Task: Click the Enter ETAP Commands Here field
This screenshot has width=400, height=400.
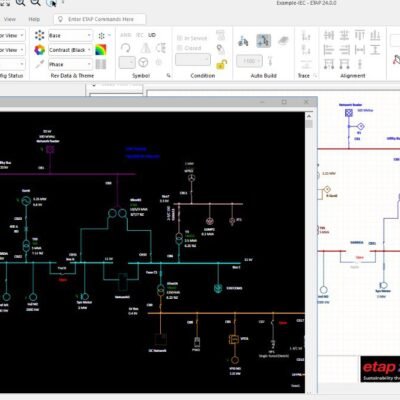Action: point(100,19)
